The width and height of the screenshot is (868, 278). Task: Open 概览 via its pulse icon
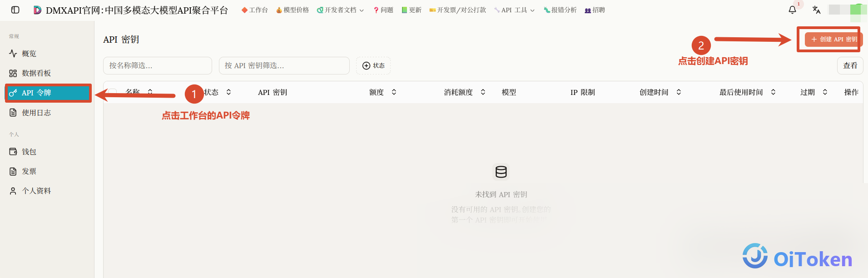click(13, 54)
